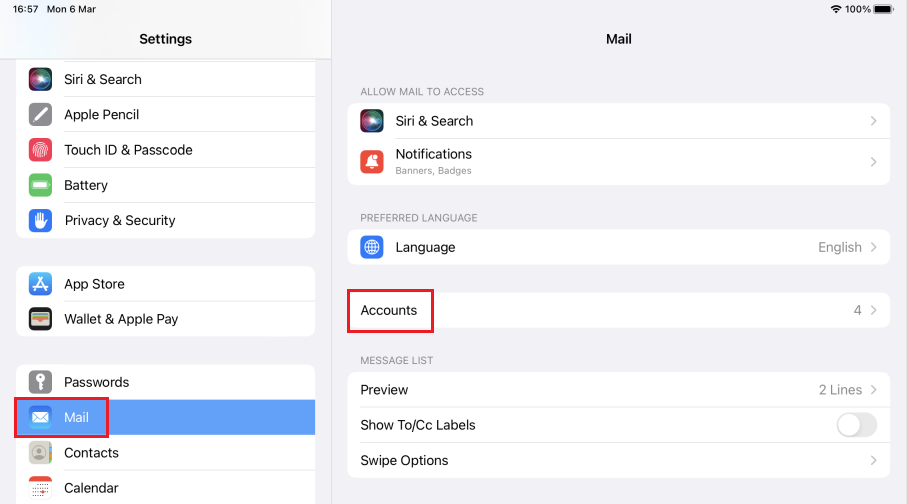
Task: Tap the Privacy & Security hand icon
Action: pos(40,220)
